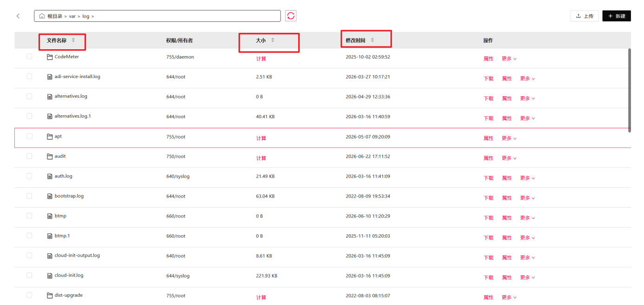This screenshot has height=305, width=644.
Task: Click the vertical scrollbar thumb
Action: (630, 90)
